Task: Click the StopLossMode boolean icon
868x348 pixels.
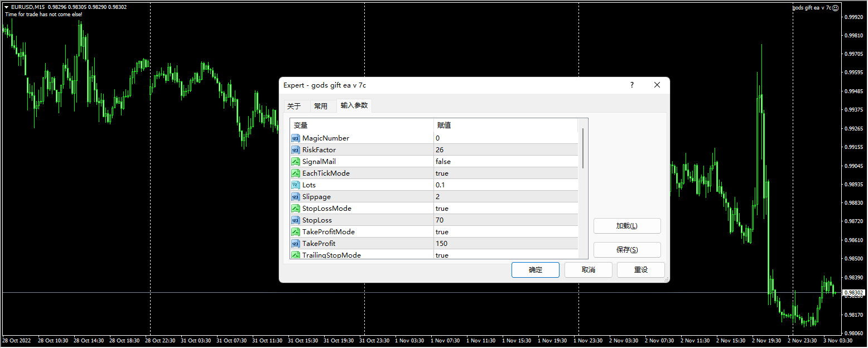Action: (296, 208)
